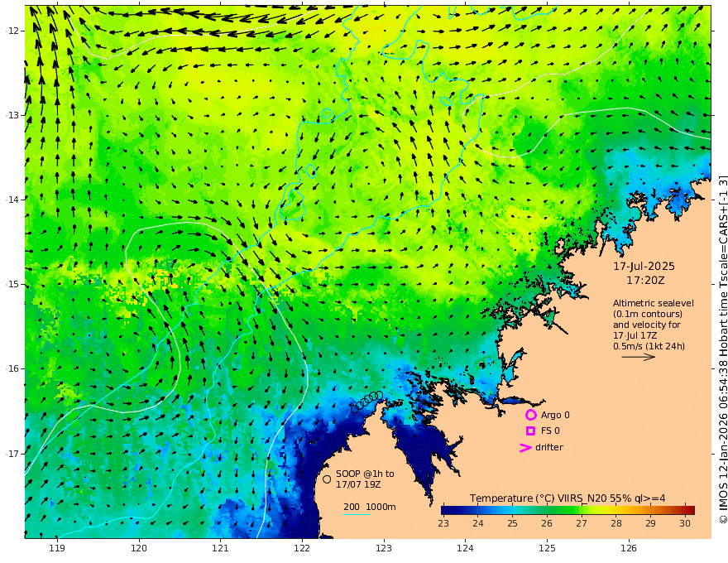Click the longitude axis label '121'
This screenshot has height=563, width=728.
221,549
